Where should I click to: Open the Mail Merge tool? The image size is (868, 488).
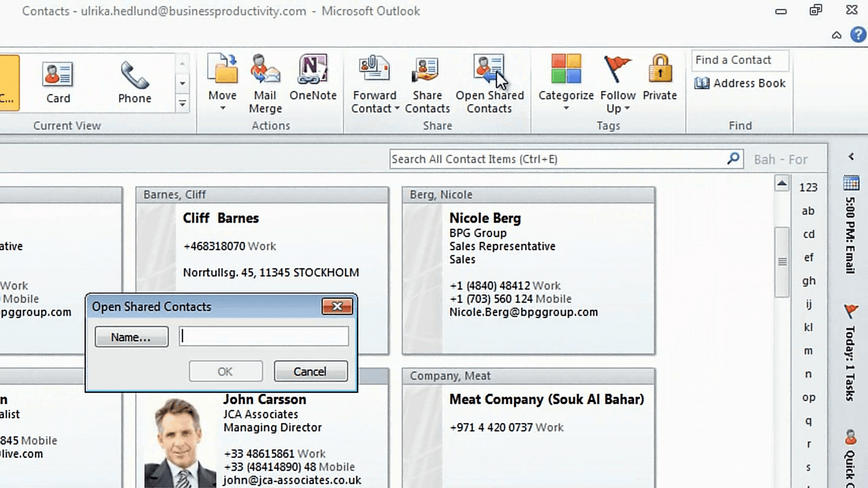265,81
